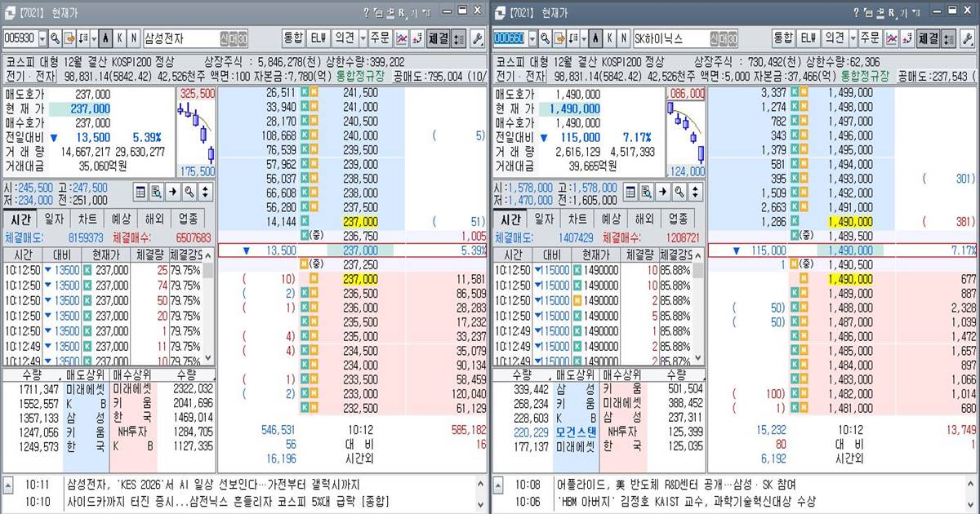Screen dimensions: 980x514
Task: Click highlighted 모건스탠 seller row in SK Hynix window
Action: pyautogui.click(x=555, y=431)
